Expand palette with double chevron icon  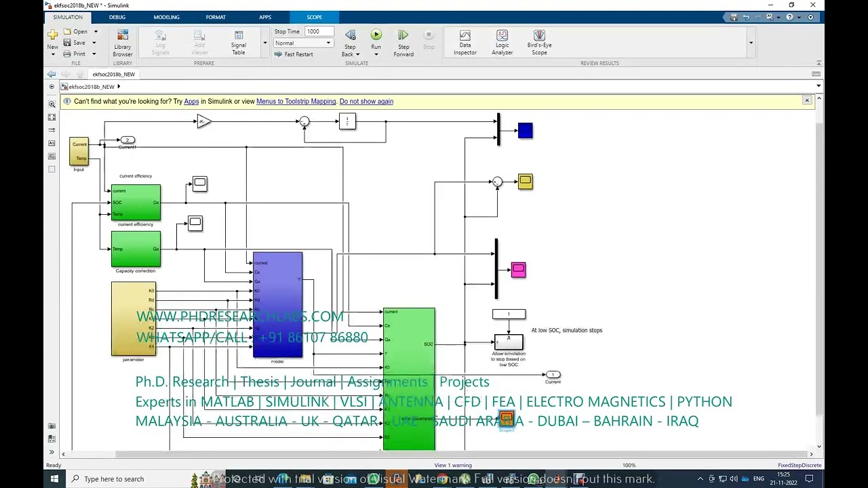tap(52, 452)
